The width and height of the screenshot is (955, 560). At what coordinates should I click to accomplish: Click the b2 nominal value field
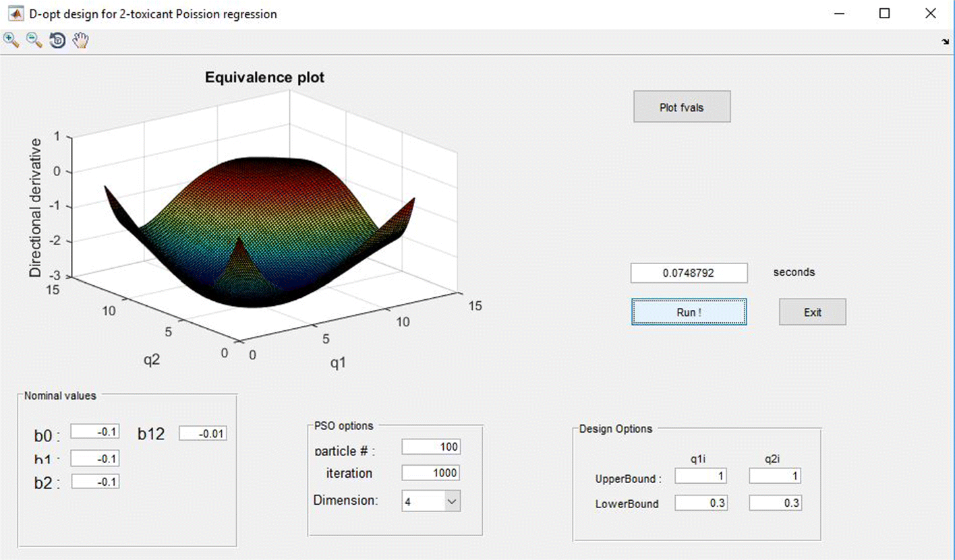[x=94, y=482]
